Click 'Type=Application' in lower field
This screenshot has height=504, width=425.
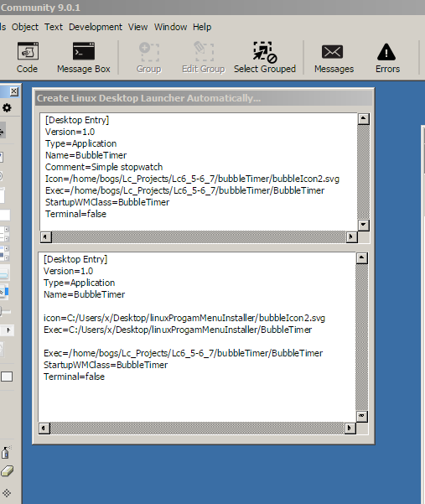coord(79,283)
